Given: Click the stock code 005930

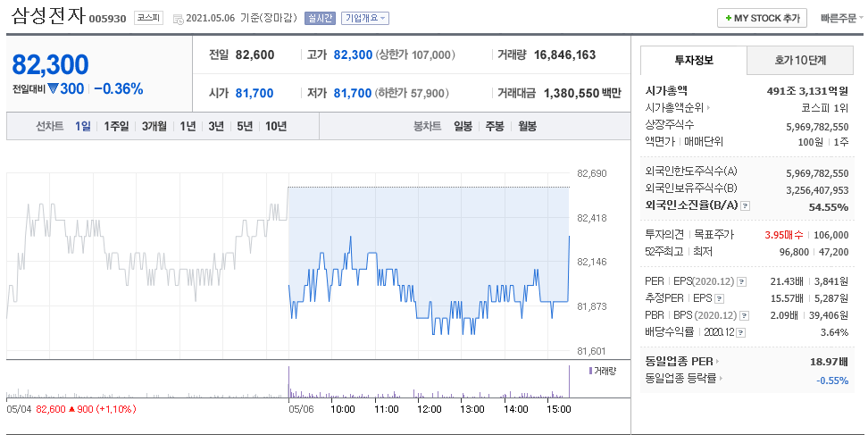Looking at the screenshot, I should coord(107,19).
